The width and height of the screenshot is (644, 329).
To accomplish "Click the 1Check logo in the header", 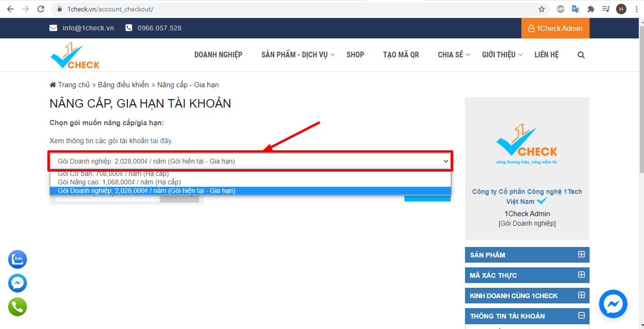I will 75,55.
